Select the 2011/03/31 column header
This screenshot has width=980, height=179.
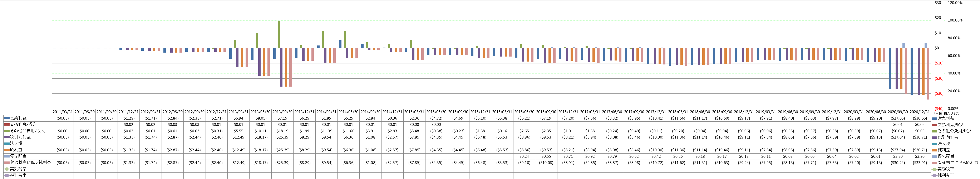click(62, 112)
